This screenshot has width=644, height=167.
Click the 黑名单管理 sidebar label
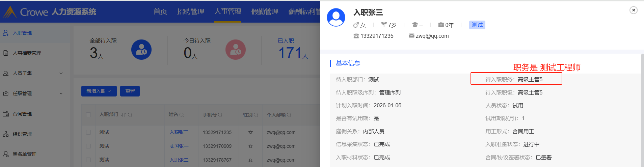point(25,154)
